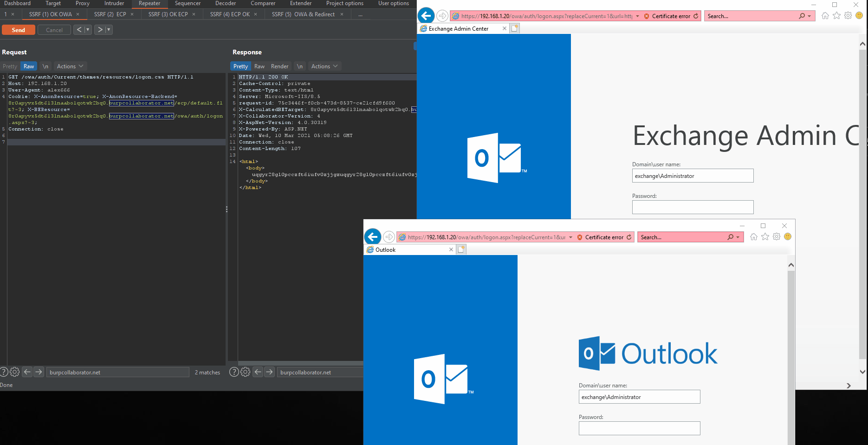View Certificate error in Exchange Admin window
This screenshot has width=868, height=445.
click(x=667, y=16)
